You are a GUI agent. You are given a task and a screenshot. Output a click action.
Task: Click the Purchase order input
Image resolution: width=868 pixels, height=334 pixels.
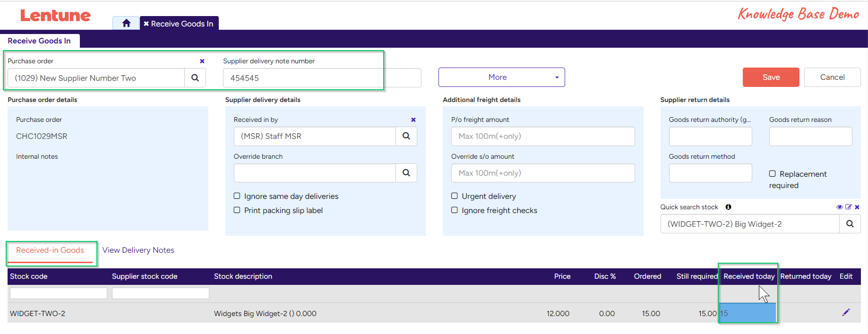96,78
